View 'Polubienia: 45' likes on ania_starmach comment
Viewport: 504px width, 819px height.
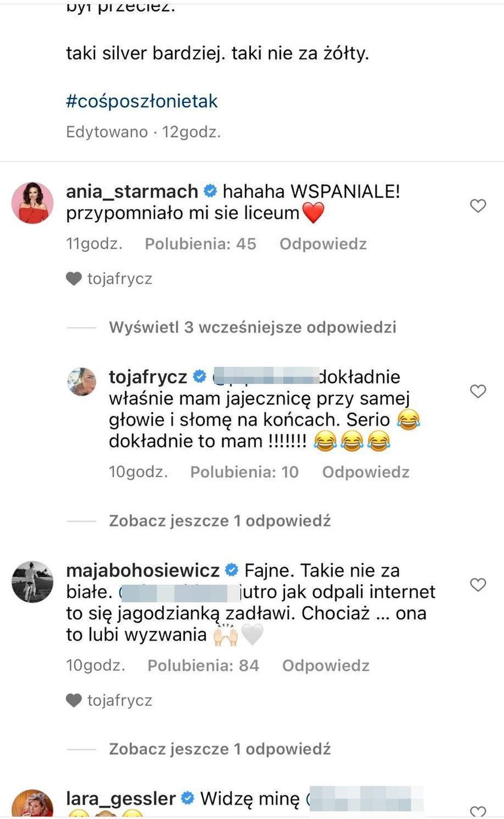click(200, 244)
